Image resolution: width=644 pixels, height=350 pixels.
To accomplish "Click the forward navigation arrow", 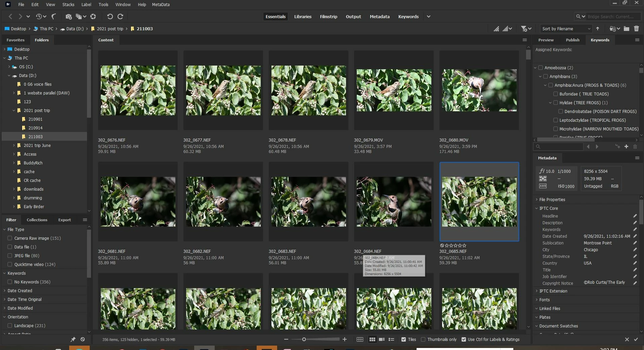I will click(20, 16).
